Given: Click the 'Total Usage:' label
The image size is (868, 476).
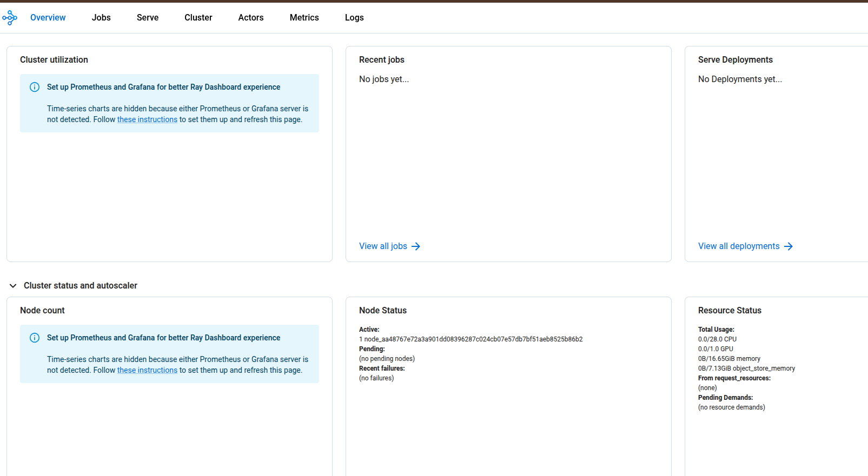Looking at the screenshot, I should click(716, 330).
